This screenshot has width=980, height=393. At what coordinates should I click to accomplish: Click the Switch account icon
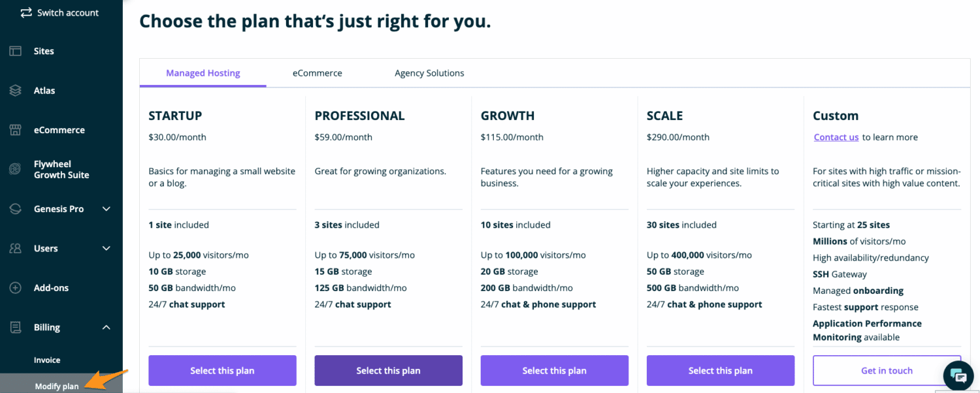click(26, 12)
